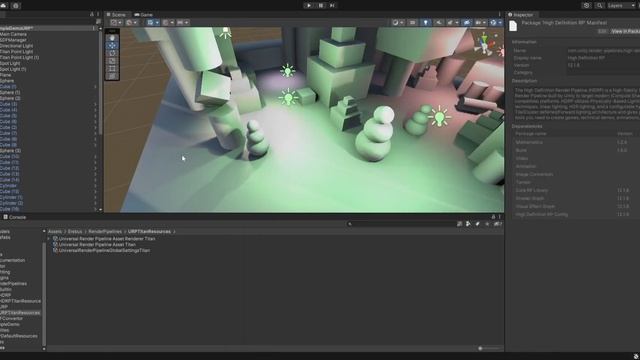Screen dimensions: 640x360
Task: Select the Console tab
Action: 15,217
